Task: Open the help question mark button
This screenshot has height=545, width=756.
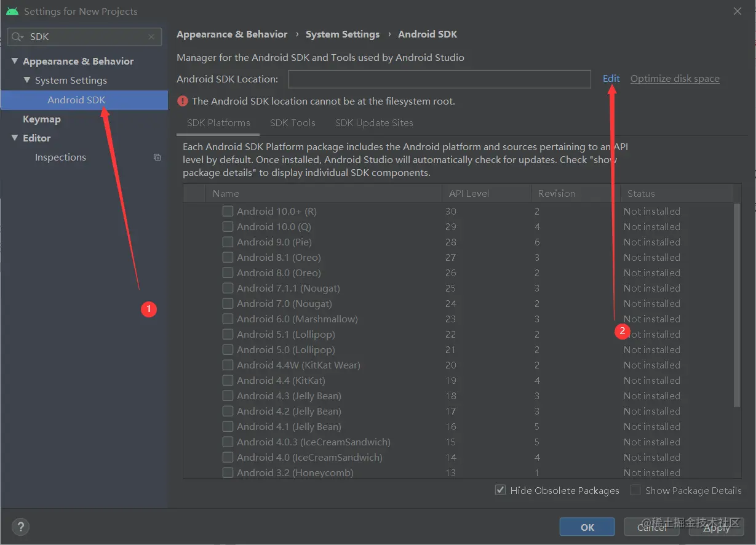Action: (20, 527)
